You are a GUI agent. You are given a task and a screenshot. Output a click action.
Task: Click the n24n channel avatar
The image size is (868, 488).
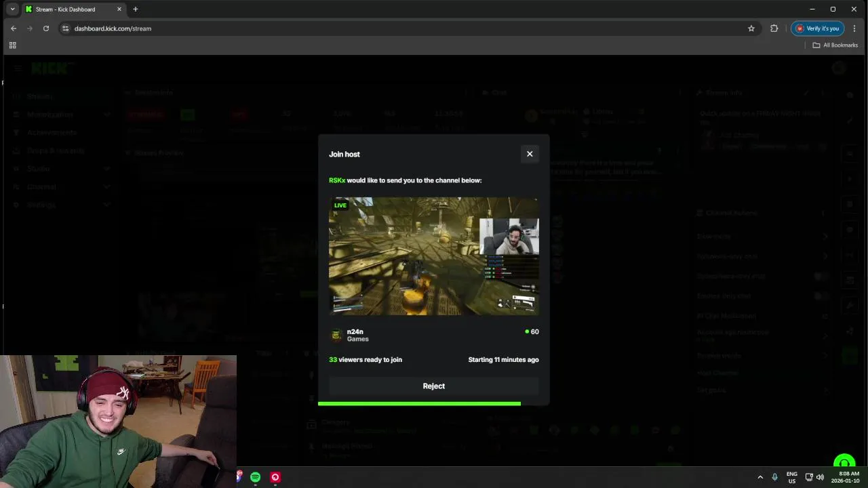(336, 335)
